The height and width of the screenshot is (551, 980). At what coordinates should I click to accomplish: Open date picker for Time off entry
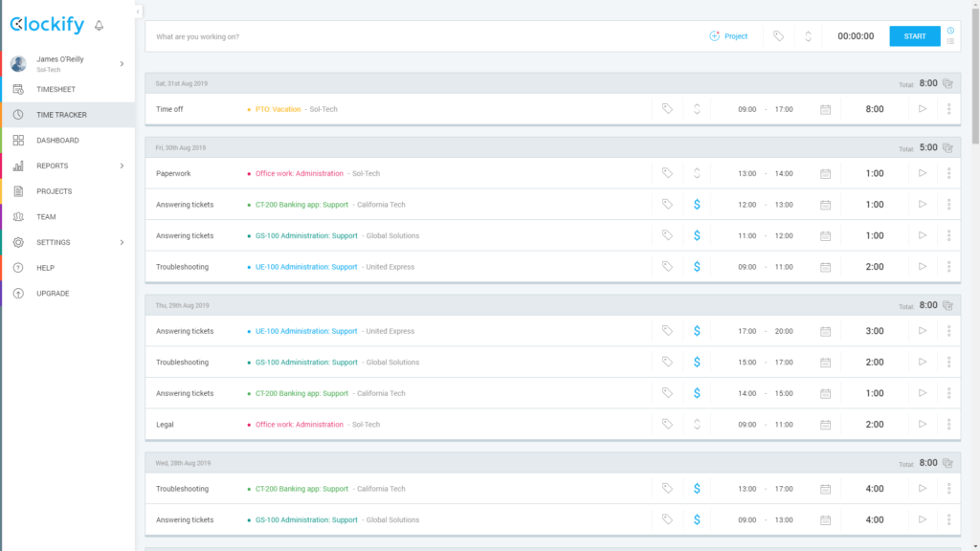point(826,109)
